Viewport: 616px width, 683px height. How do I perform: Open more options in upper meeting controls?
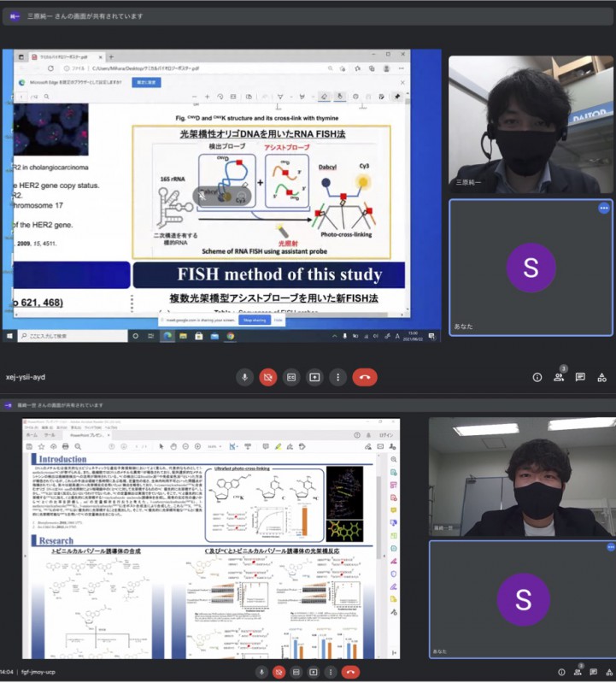point(338,377)
